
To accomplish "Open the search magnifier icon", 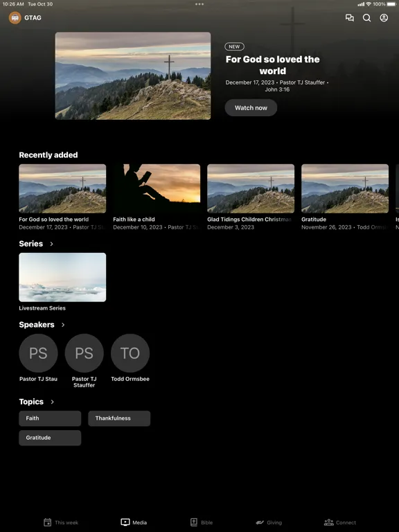I will 366,17.
